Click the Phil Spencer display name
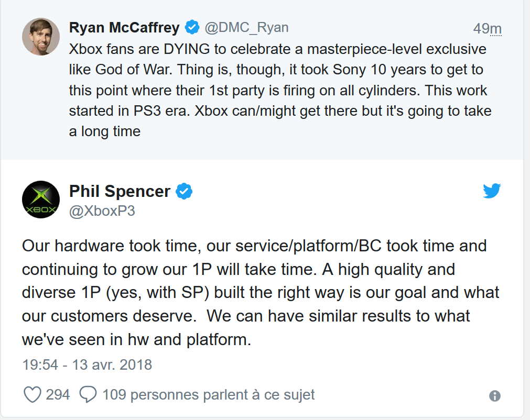The width and height of the screenshot is (530, 420). pos(120,191)
